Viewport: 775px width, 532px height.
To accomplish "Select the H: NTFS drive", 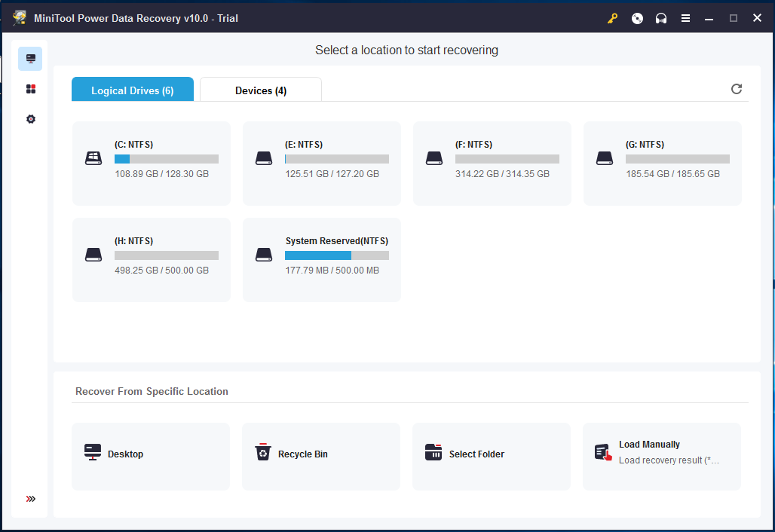I will (151, 259).
